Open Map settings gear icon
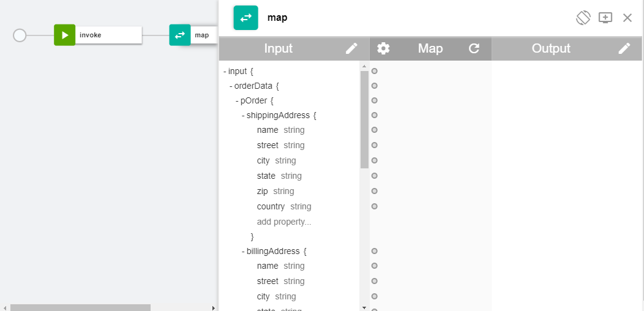 click(383, 48)
